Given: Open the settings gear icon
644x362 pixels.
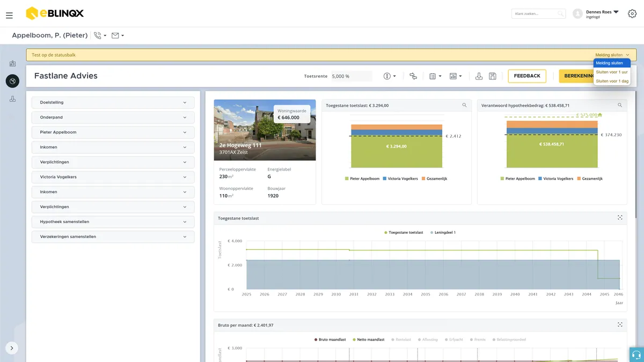Looking at the screenshot, I should click(632, 14).
